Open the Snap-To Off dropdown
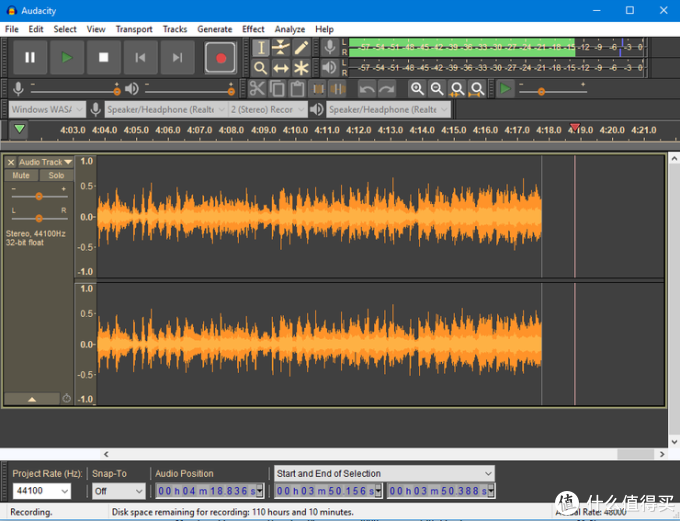This screenshot has height=521, width=680. (119, 491)
